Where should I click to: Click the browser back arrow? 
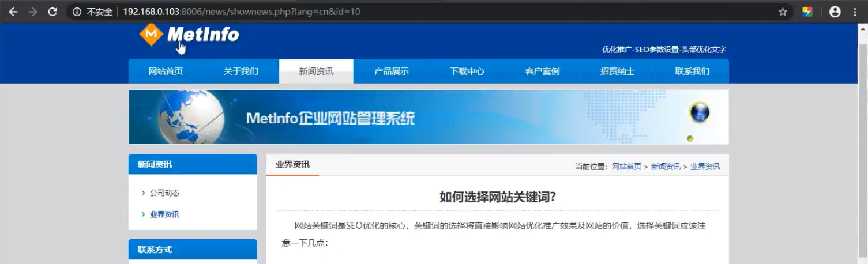pyautogui.click(x=13, y=12)
